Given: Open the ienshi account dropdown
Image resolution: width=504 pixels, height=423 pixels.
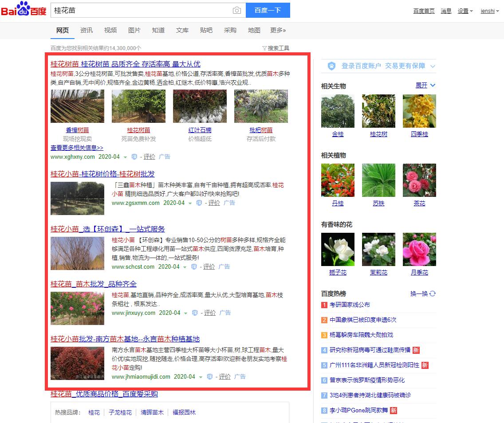Looking at the screenshot, I should [x=489, y=11].
